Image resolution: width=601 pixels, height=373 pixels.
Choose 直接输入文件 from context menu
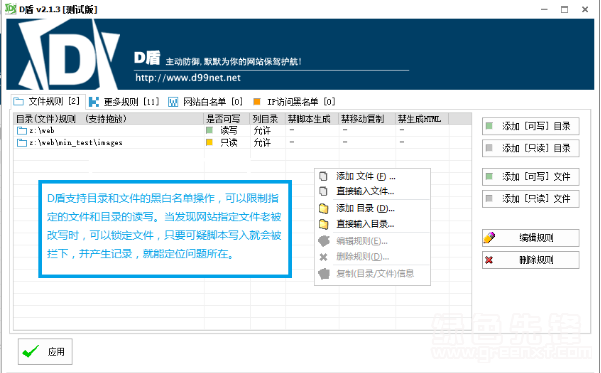(x=372, y=191)
